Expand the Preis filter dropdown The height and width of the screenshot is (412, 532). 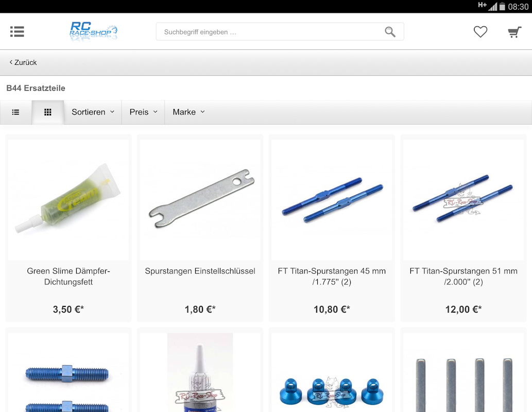143,112
